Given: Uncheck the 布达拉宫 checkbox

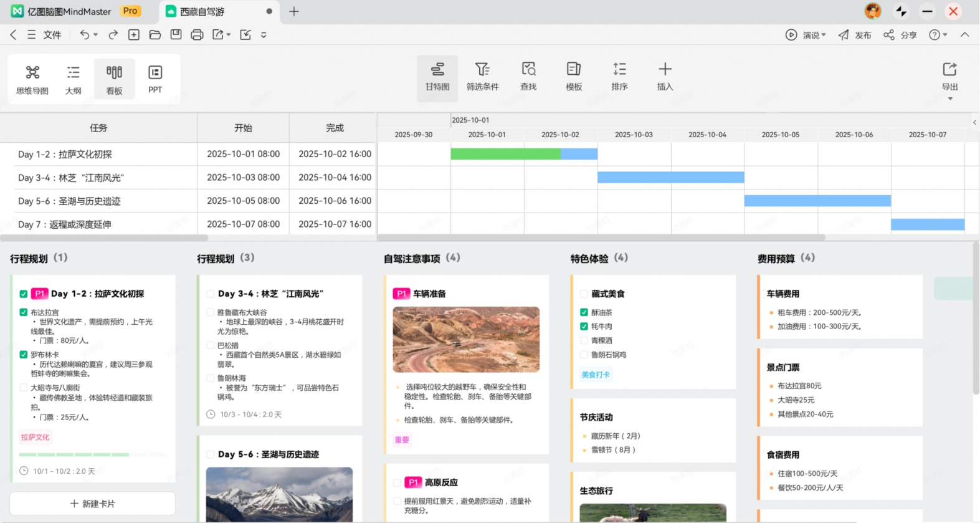Looking at the screenshot, I should coord(24,312).
